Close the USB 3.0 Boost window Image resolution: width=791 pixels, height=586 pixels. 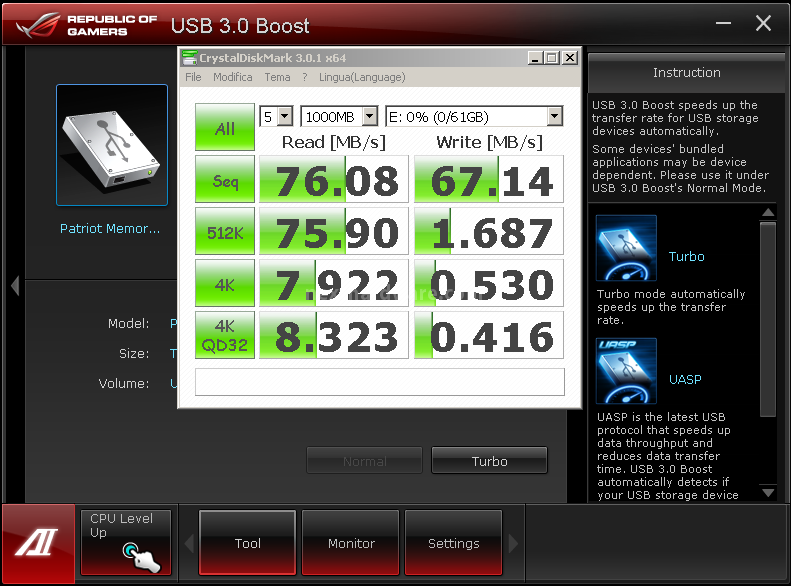(763, 23)
